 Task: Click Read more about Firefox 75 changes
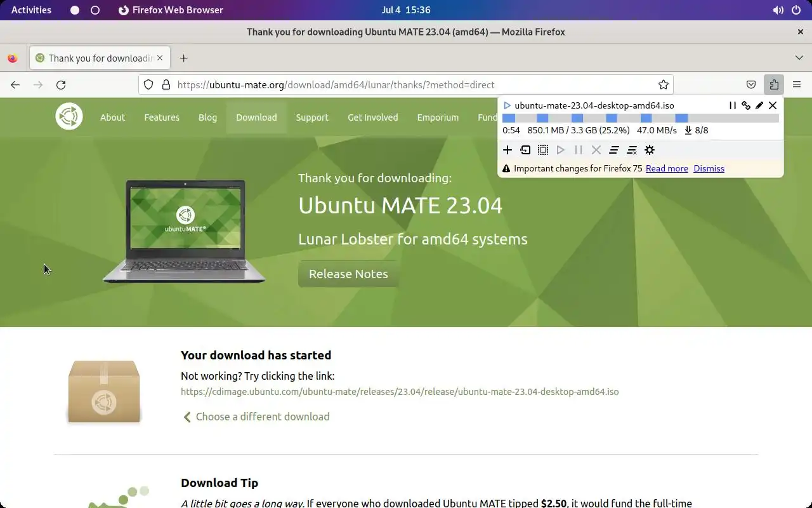coord(667,168)
